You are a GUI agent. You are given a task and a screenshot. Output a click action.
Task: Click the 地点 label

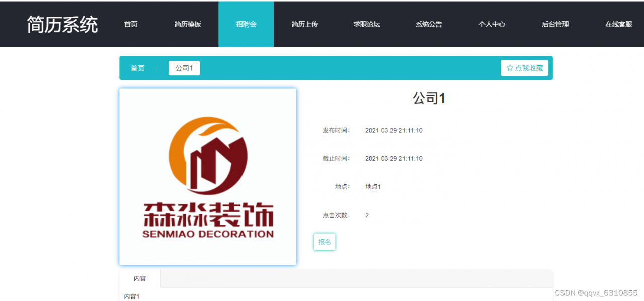pyautogui.click(x=342, y=186)
